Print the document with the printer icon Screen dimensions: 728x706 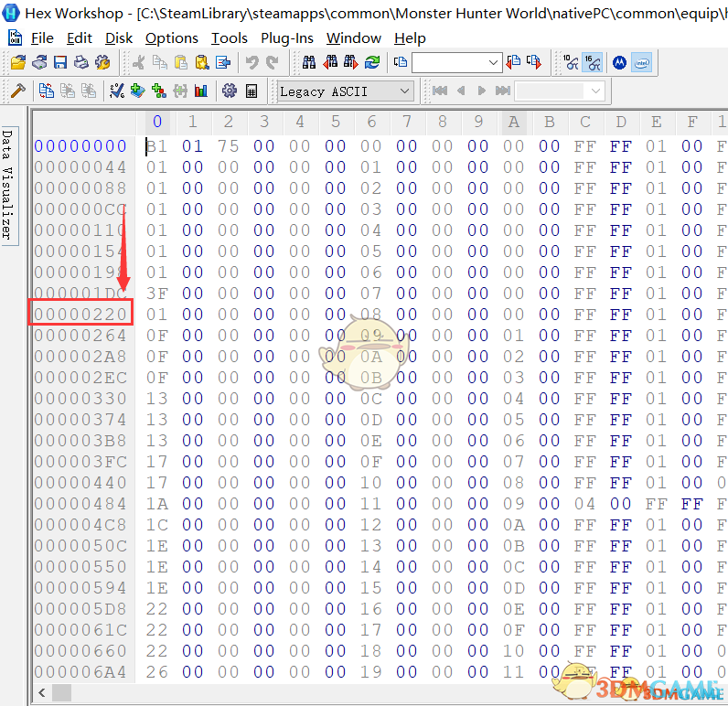point(81,62)
